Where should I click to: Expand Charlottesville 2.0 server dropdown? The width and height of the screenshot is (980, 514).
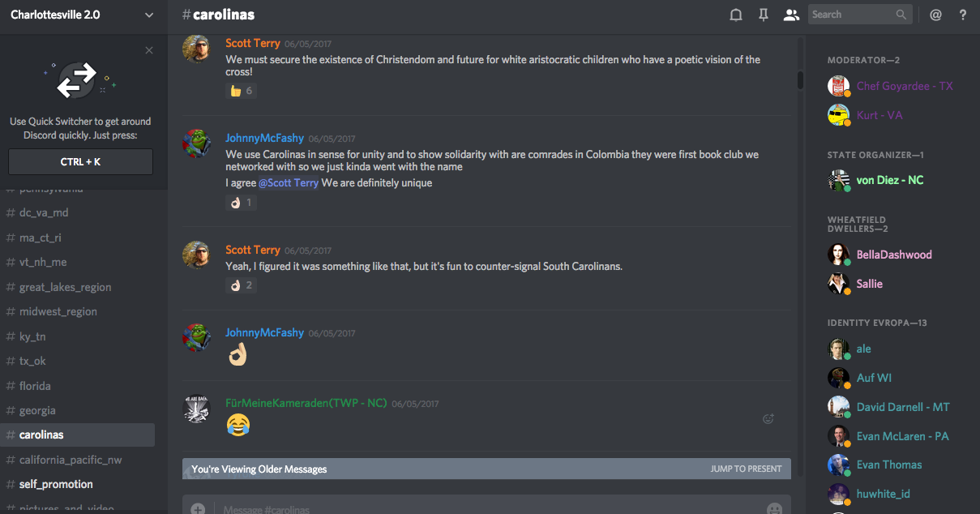point(148,15)
